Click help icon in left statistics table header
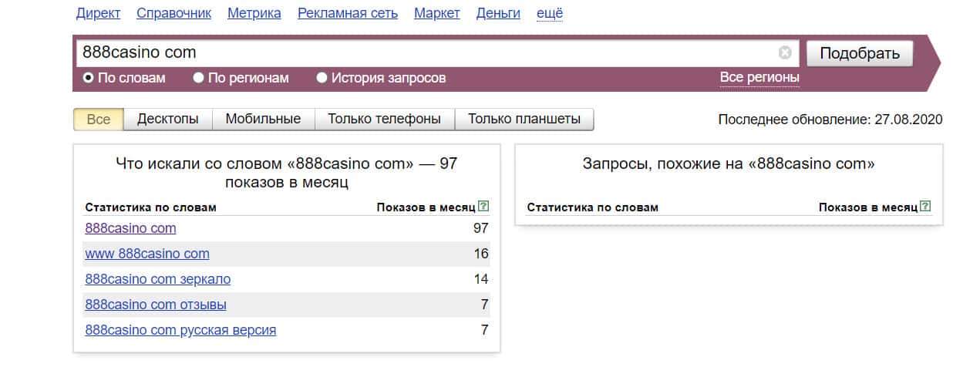 point(483,207)
